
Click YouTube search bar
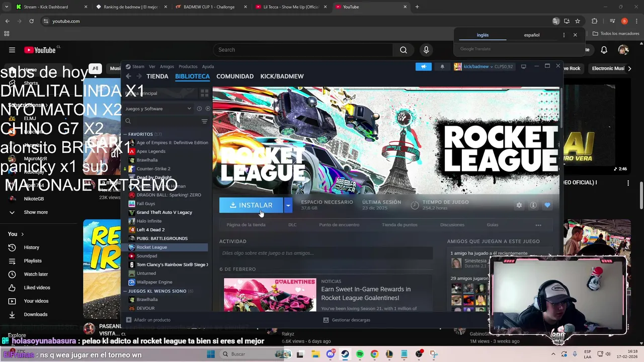(x=303, y=50)
